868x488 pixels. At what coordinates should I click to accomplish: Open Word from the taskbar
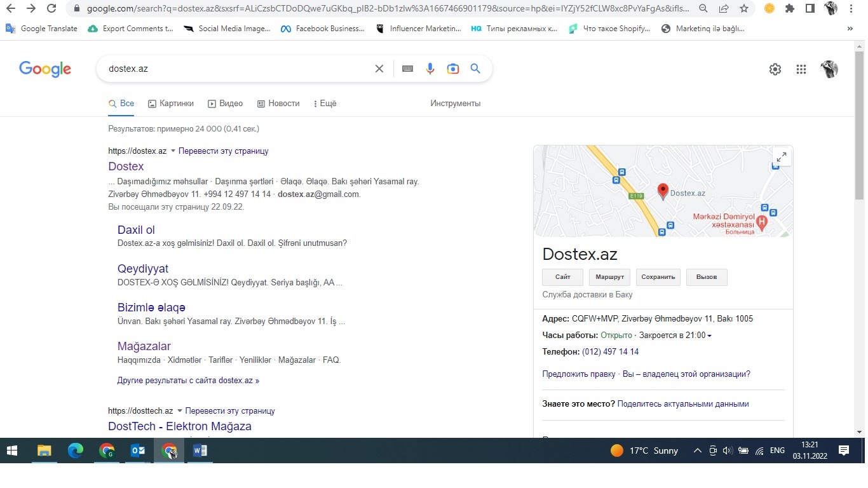coord(200,451)
